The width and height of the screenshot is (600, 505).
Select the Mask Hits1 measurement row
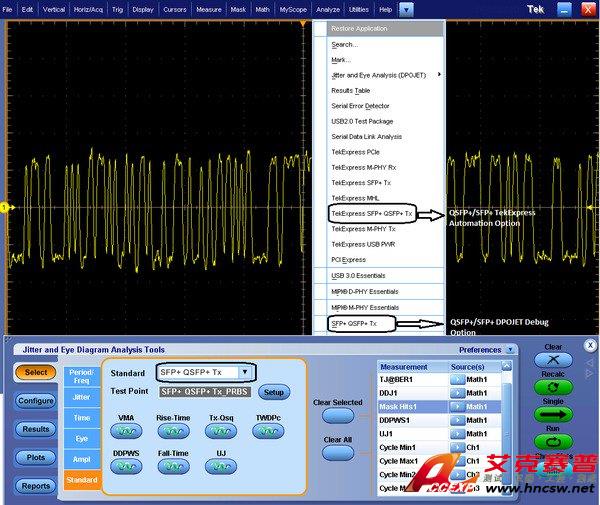pos(412,407)
